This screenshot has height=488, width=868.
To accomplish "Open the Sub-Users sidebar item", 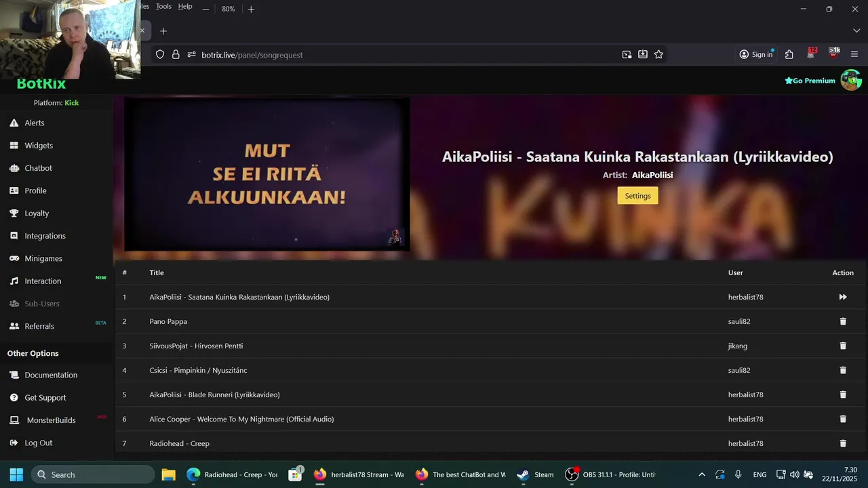I will 41,304.
